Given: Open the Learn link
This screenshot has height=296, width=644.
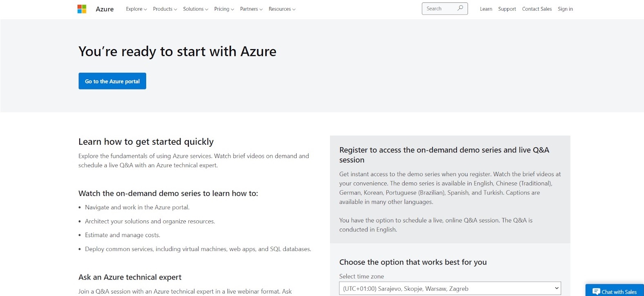Looking at the screenshot, I should coord(486,9).
